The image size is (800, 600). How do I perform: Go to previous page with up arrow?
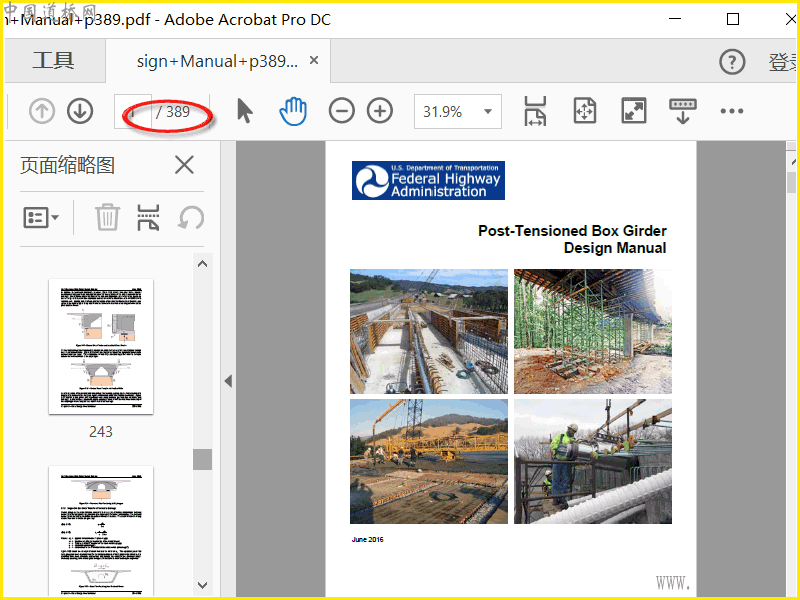pos(42,112)
